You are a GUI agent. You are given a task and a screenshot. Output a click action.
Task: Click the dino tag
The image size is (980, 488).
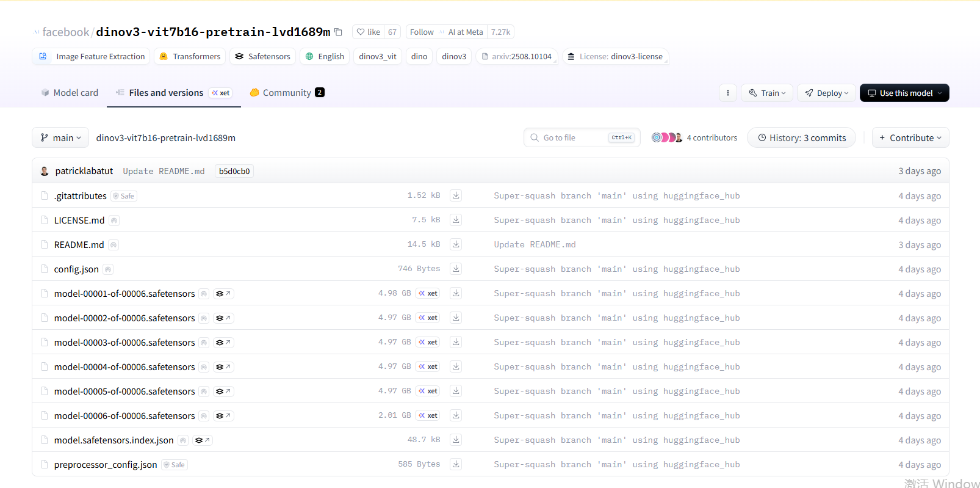pos(419,56)
